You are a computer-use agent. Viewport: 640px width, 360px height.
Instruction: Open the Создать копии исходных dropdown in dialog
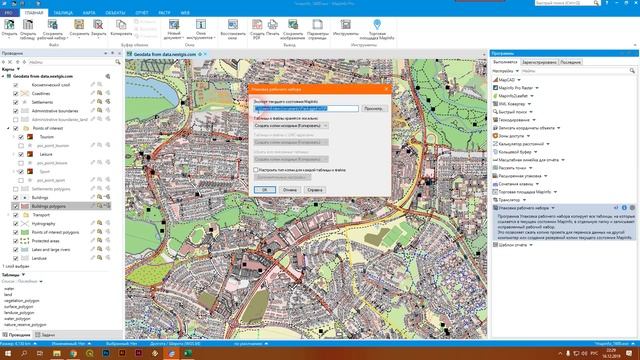coord(291,126)
